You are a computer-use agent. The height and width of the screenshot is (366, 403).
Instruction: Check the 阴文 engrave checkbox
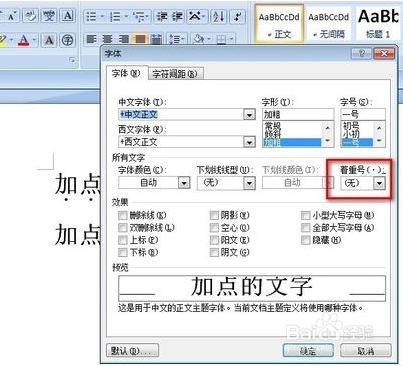pos(214,252)
